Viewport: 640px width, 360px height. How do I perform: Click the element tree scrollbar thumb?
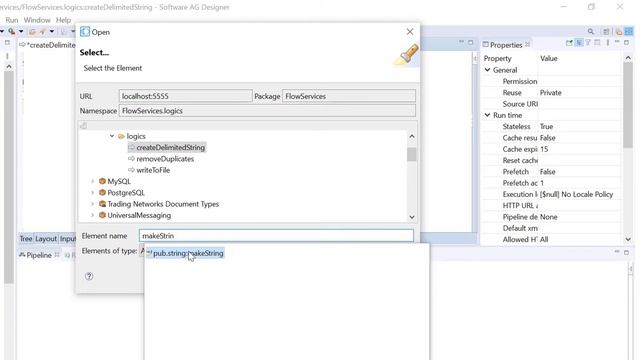click(411, 155)
